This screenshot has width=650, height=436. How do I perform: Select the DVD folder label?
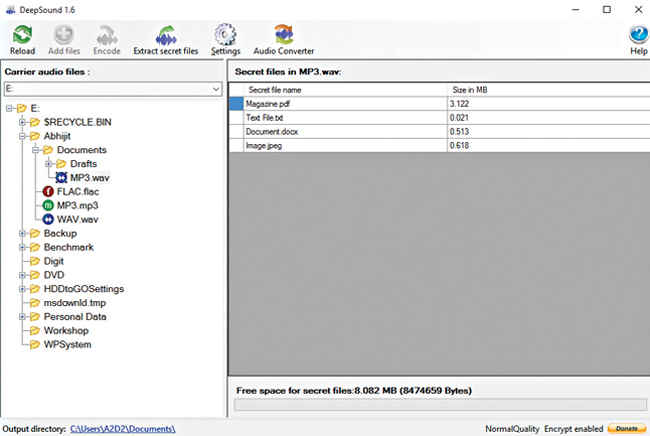click(54, 275)
